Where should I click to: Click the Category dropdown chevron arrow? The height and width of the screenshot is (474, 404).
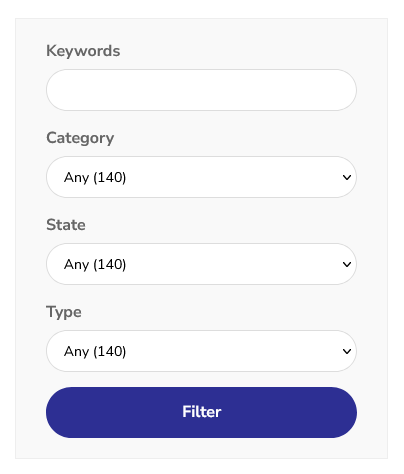[x=347, y=177]
